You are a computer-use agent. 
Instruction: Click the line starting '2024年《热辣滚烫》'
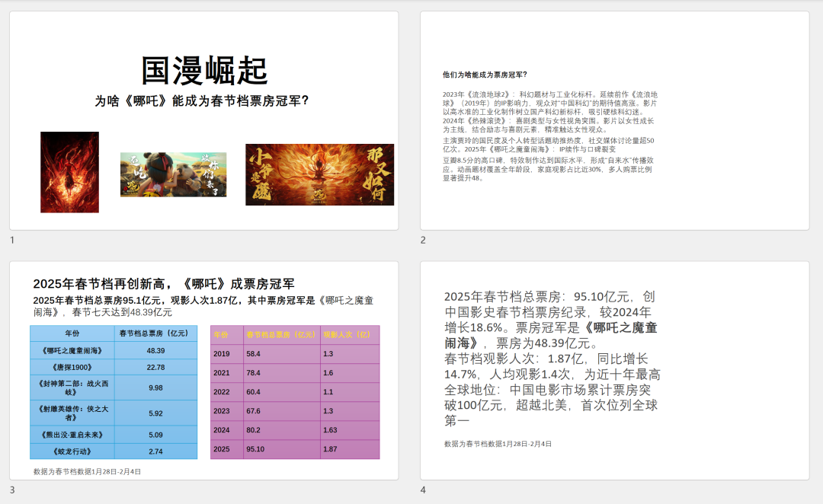pos(549,126)
